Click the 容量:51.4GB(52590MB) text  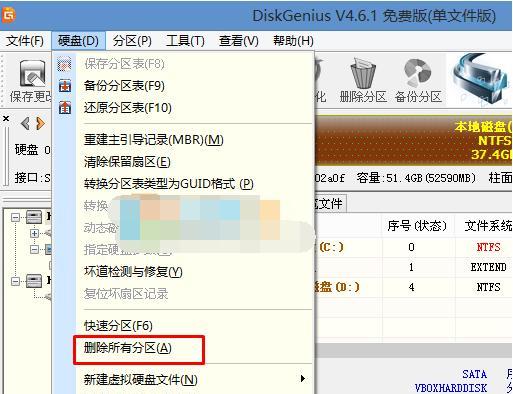tap(416, 178)
